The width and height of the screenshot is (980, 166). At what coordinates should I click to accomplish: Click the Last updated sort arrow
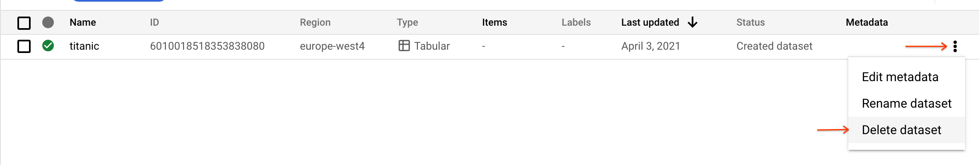(x=693, y=22)
